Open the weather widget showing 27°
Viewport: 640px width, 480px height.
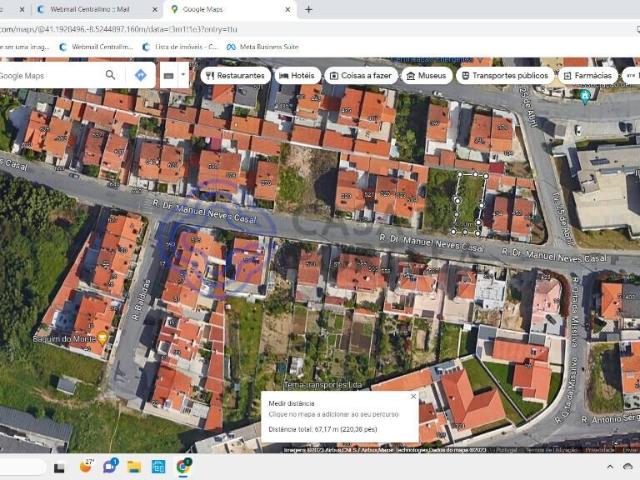point(86,466)
